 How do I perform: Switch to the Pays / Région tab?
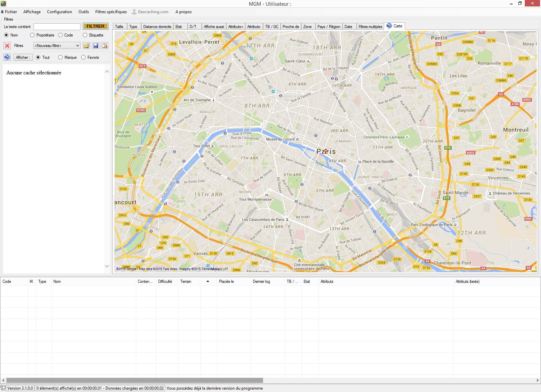click(329, 27)
